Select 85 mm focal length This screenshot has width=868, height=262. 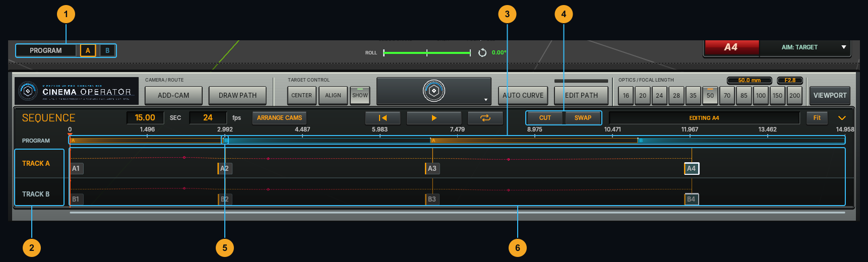[744, 95]
